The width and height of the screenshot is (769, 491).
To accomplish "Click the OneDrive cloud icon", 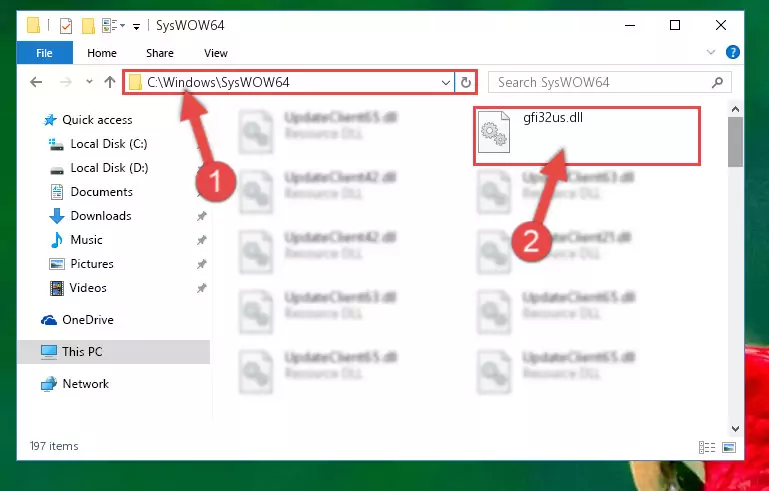I will pyautogui.click(x=49, y=320).
